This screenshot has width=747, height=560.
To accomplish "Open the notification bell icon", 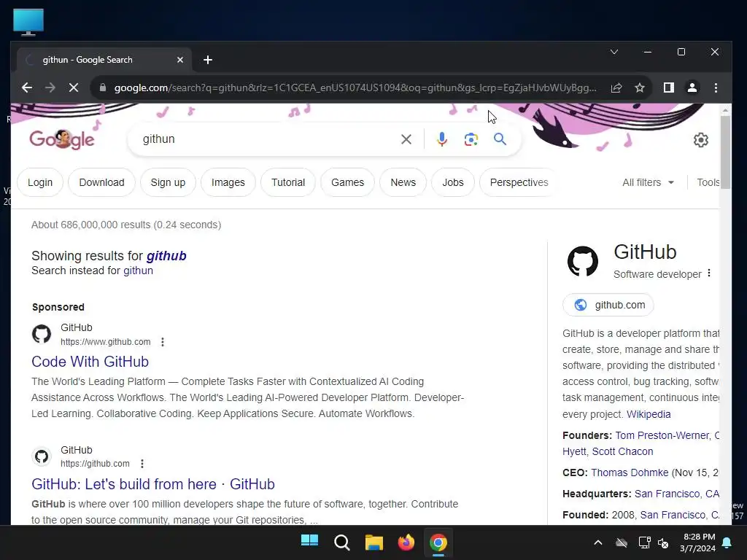I will [x=727, y=542].
